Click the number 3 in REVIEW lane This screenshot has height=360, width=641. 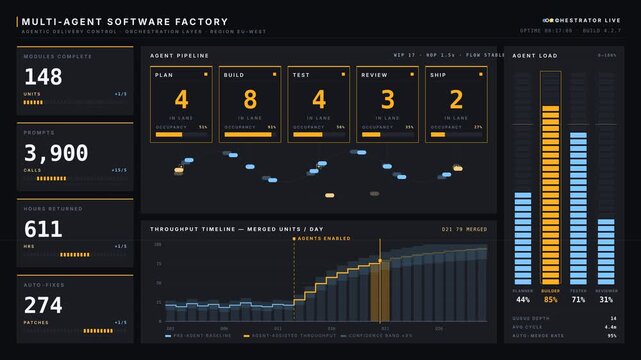tap(388, 99)
